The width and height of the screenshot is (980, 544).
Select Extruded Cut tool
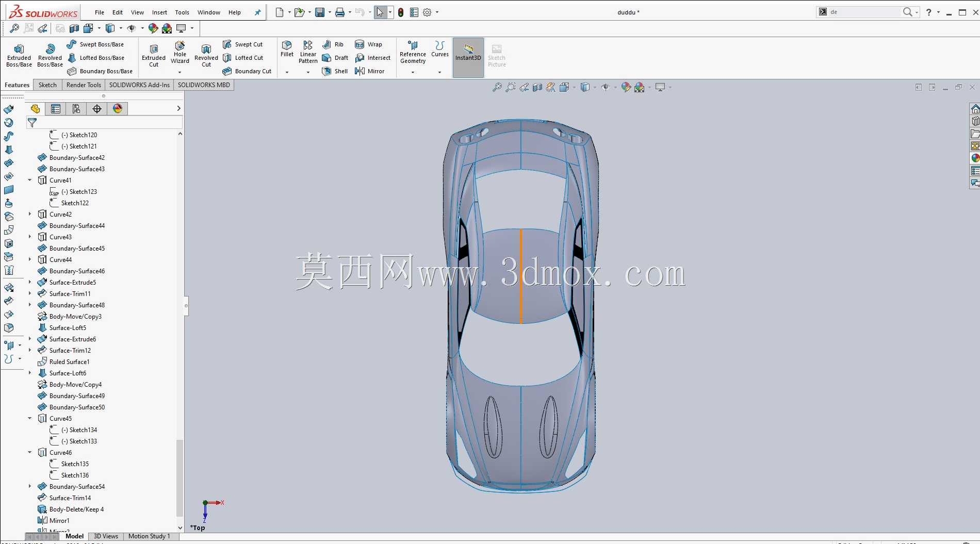pos(154,56)
